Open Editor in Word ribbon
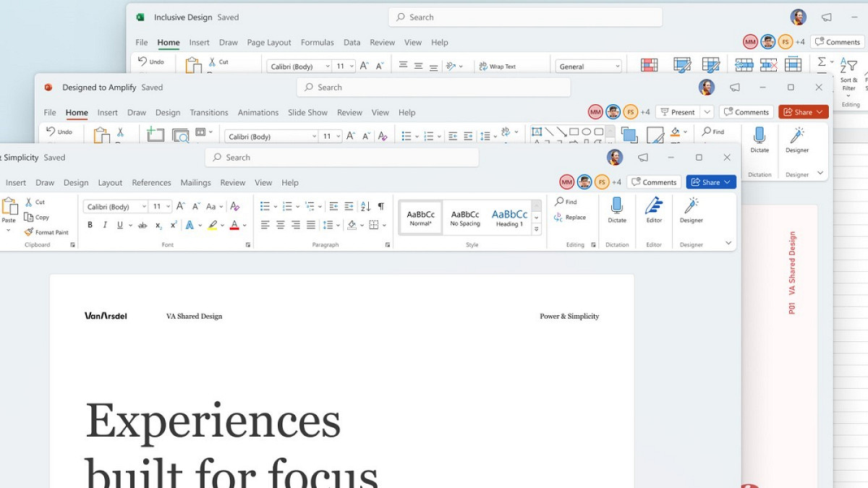The width and height of the screenshot is (868, 488). (x=654, y=210)
